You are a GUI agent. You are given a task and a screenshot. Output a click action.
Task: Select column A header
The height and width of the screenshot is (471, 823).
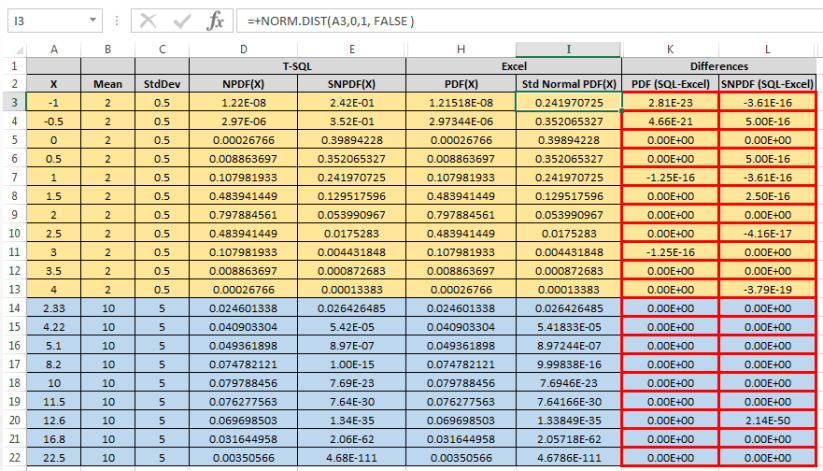tap(54, 49)
